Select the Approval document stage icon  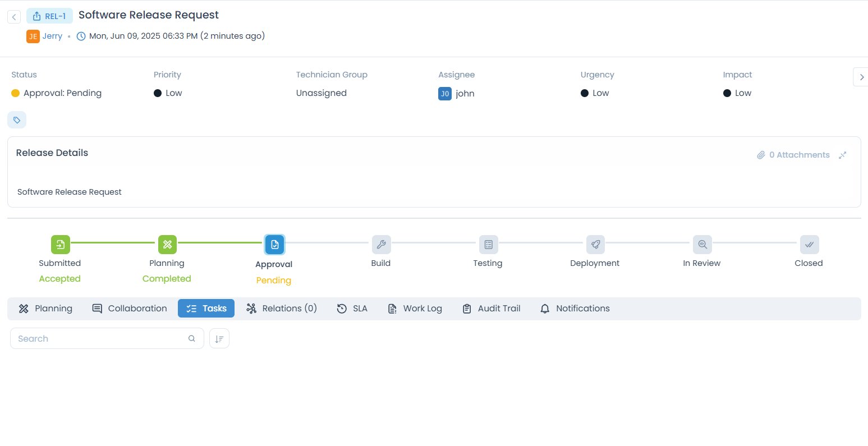pyautogui.click(x=274, y=244)
